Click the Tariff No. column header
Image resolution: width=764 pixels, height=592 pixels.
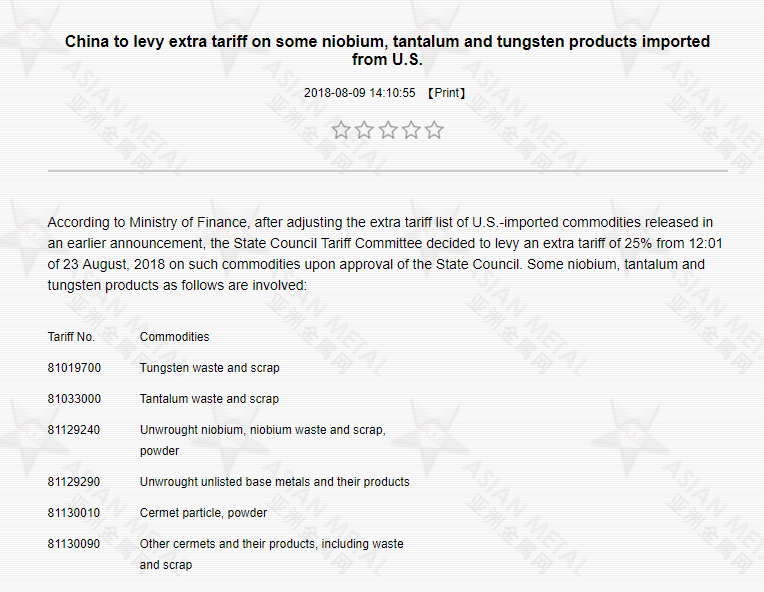71,337
